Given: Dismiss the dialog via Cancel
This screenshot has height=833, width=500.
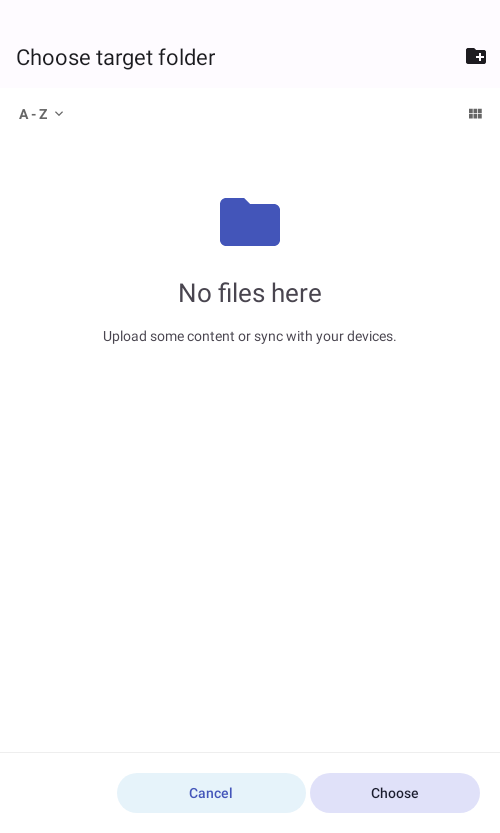Looking at the screenshot, I should (x=211, y=793).
